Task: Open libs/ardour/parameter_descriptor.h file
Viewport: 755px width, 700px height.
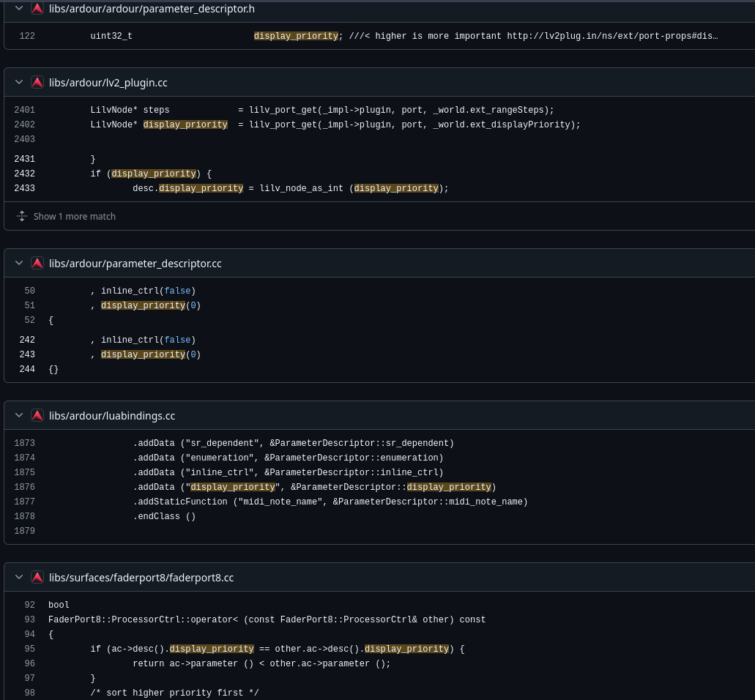Action: [152, 9]
